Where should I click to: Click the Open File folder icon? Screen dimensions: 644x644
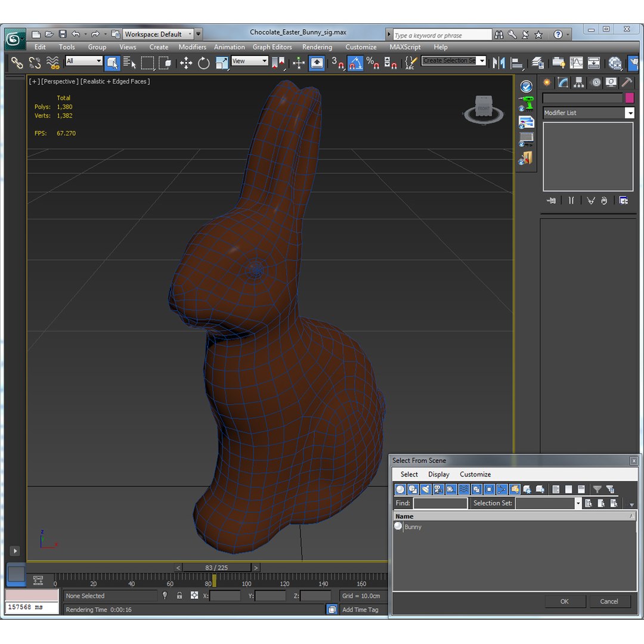pyautogui.click(x=49, y=34)
